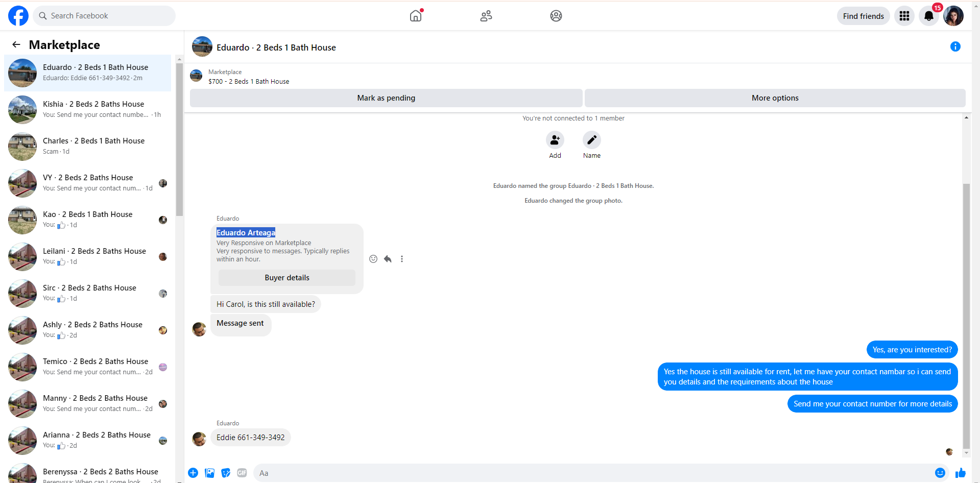
Task: Edit the group name with pencil icon
Action: 592,140
